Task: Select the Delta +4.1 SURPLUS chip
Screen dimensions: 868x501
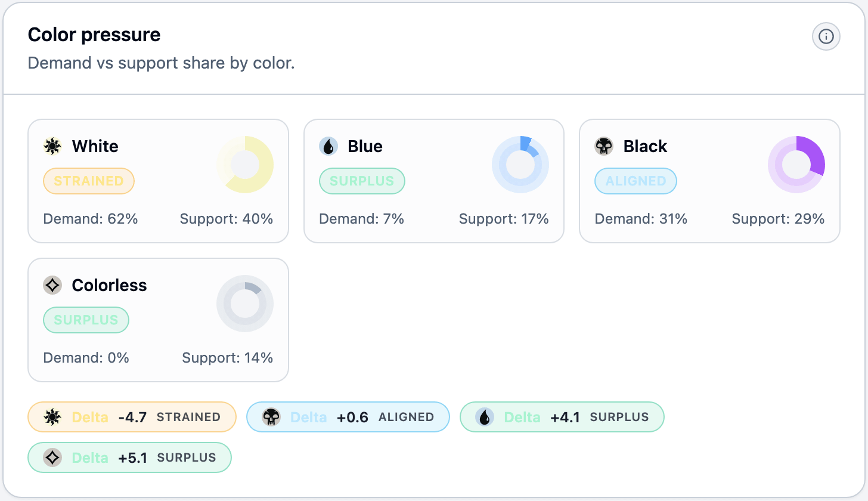Action: pyautogui.click(x=562, y=417)
